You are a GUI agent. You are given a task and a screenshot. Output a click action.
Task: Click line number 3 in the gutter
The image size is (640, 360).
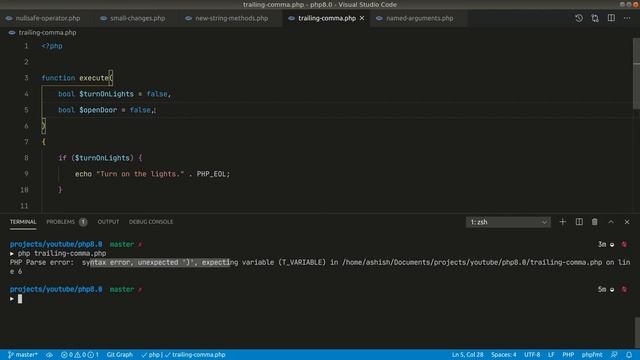[x=26, y=78]
